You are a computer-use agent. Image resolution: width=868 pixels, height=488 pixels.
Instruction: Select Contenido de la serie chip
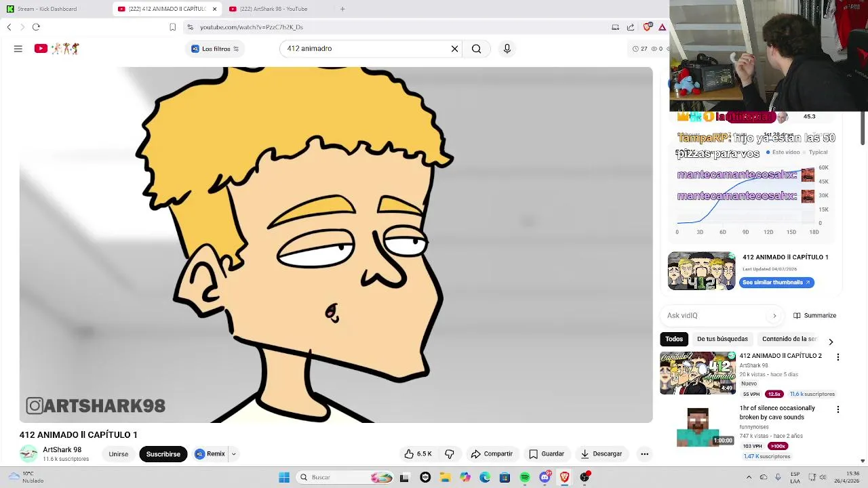point(789,339)
